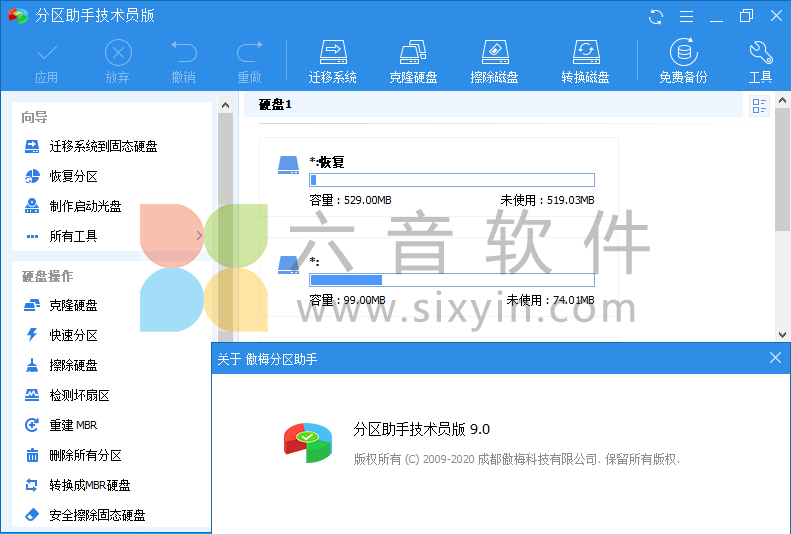The width and height of the screenshot is (791, 534).
Task: Click the 99.00MB partition usage bar
Action: tap(452, 280)
